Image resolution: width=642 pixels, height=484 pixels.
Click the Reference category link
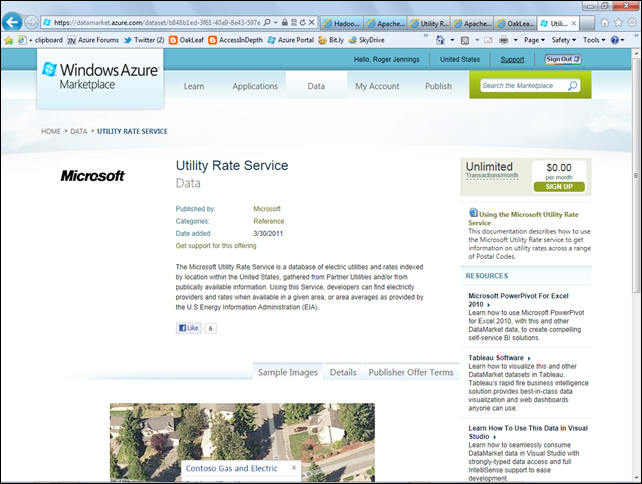coord(269,221)
